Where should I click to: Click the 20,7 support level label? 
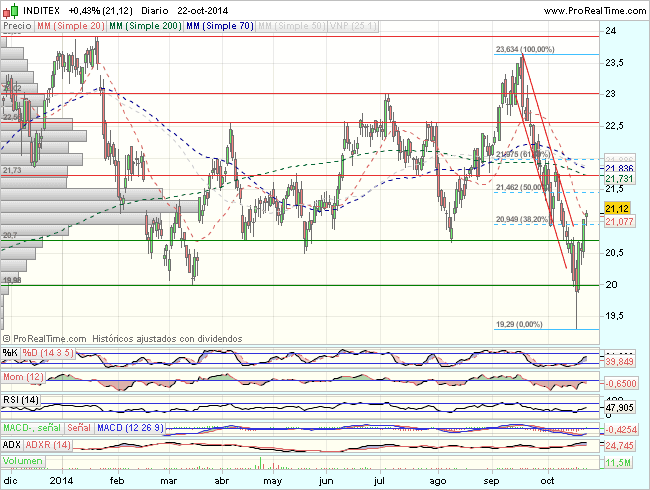pos(10,235)
